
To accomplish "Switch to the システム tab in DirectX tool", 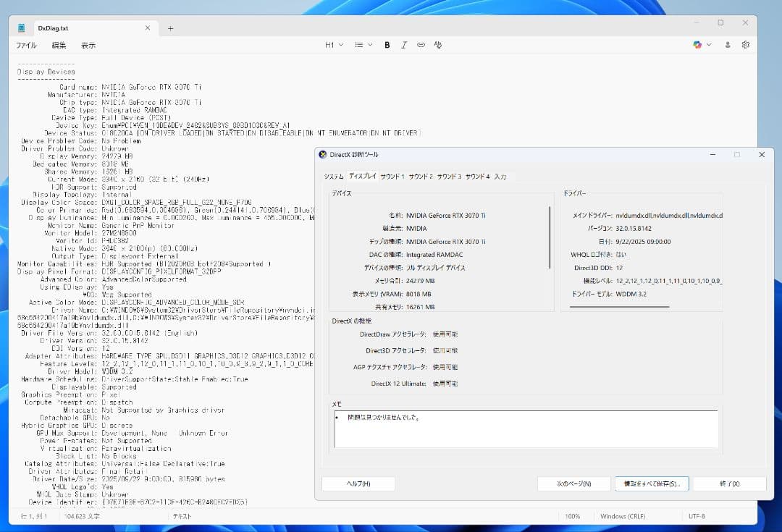I will point(334,177).
